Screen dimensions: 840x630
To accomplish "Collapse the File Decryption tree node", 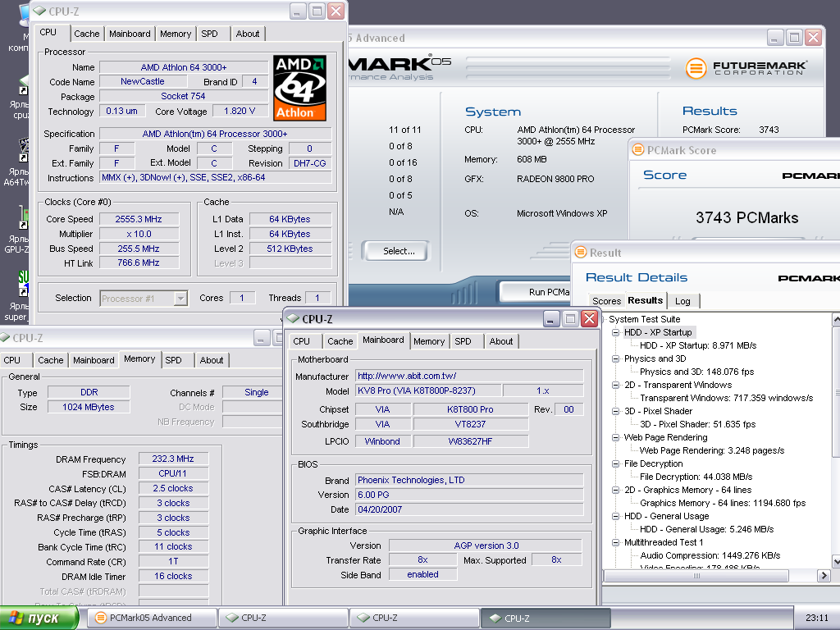I will pos(615,463).
